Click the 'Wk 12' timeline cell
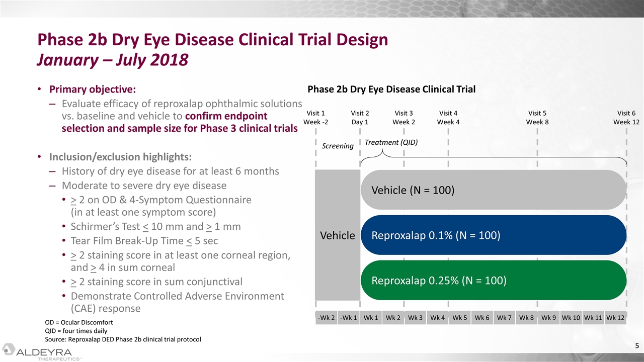This screenshot has height=362, width=644. [616, 318]
